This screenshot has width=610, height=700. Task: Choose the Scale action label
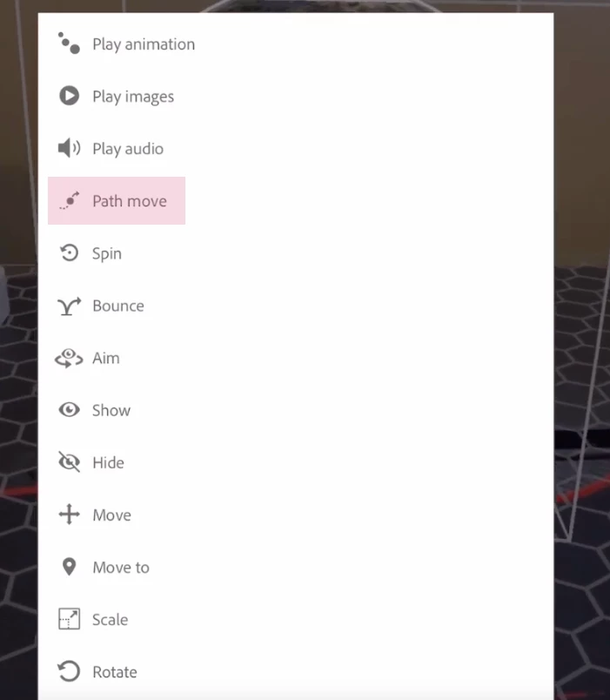click(111, 620)
